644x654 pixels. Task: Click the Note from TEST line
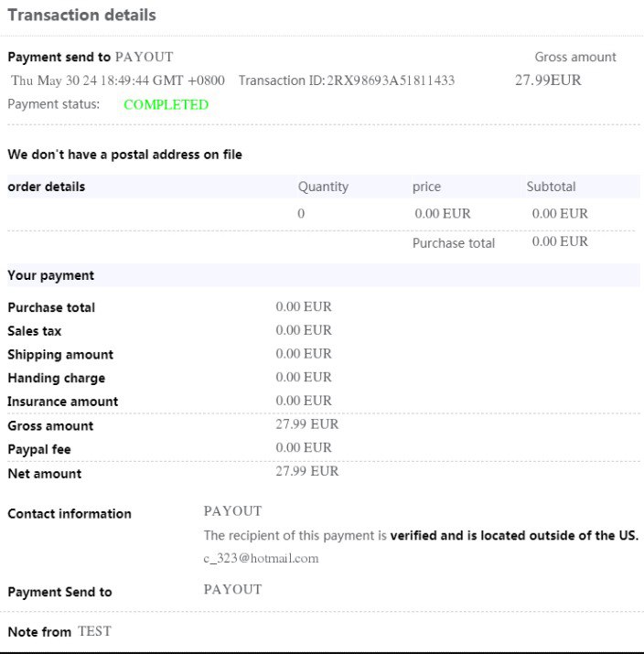59,632
